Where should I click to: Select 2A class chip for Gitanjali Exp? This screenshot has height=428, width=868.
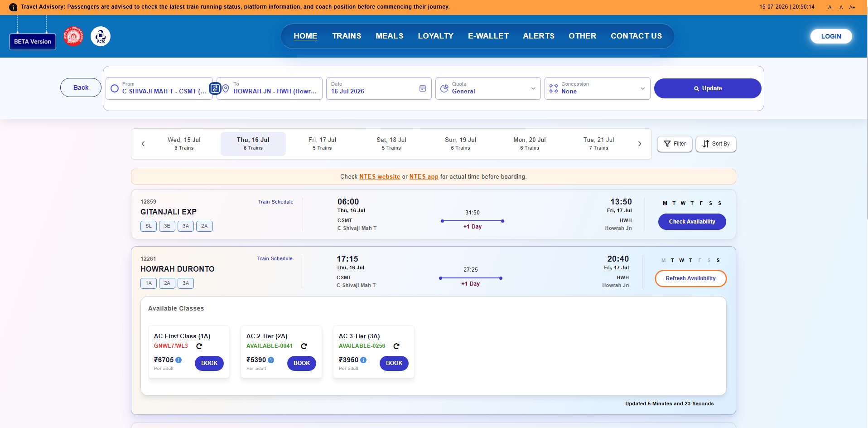tap(204, 226)
